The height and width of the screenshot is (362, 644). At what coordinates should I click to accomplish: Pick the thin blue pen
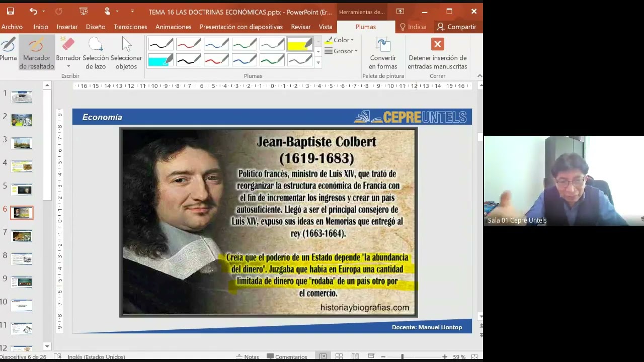point(216,44)
